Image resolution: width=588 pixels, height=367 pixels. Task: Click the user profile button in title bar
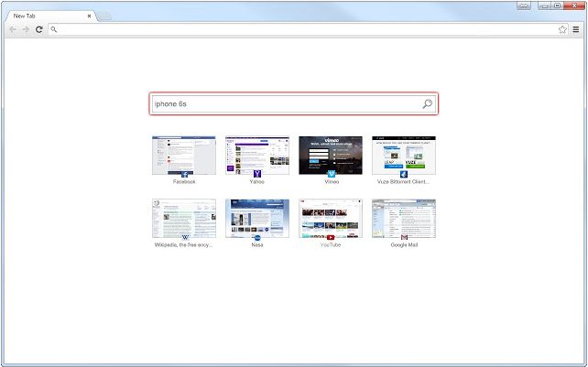[524, 5]
